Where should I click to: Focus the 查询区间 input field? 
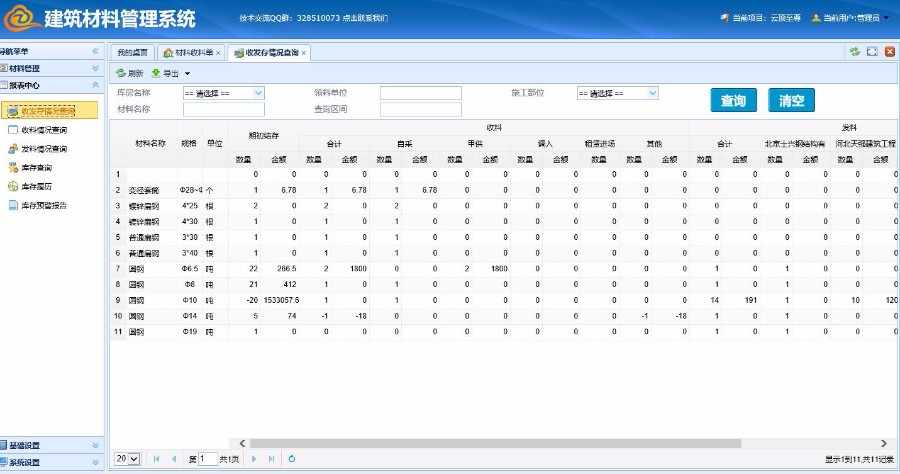(x=421, y=109)
